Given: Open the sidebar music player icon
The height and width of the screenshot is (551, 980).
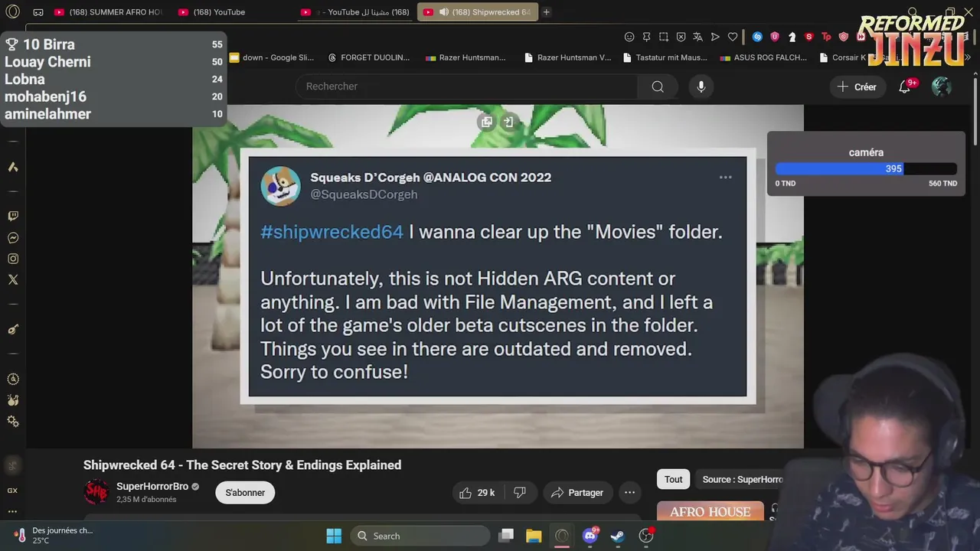Looking at the screenshot, I should pyautogui.click(x=13, y=329).
